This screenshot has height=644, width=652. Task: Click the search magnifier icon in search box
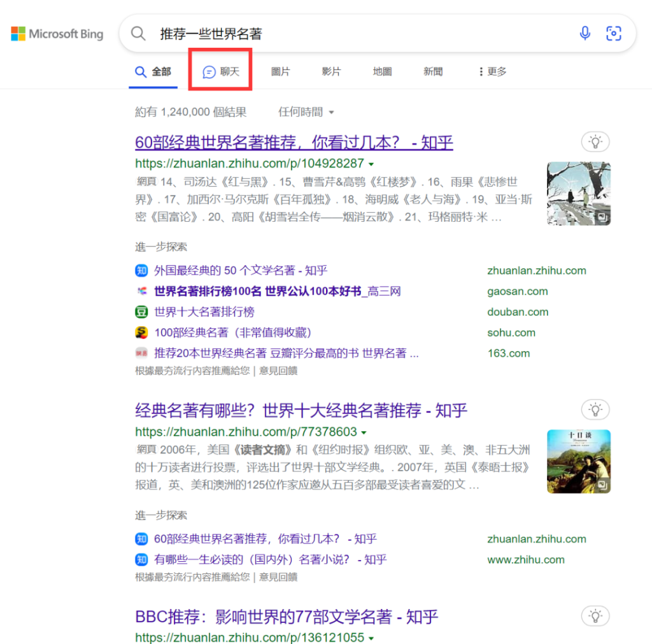click(x=138, y=33)
